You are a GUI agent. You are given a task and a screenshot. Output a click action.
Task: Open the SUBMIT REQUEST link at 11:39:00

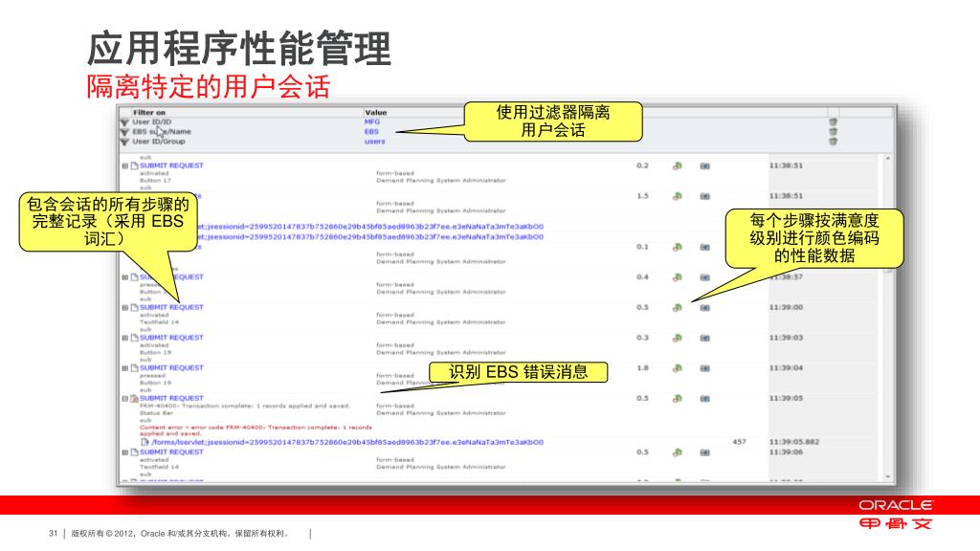click(171, 307)
